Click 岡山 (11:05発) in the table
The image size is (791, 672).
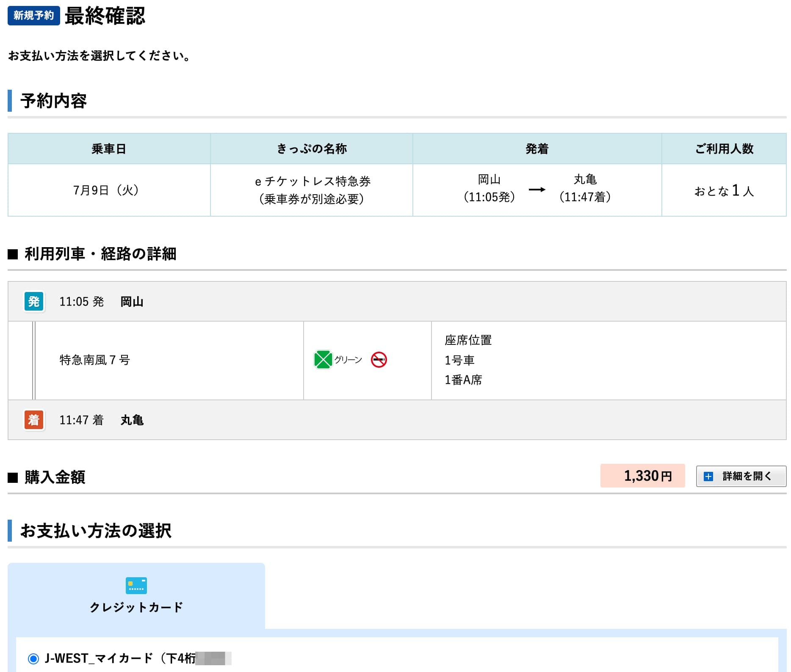click(x=489, y=188)
